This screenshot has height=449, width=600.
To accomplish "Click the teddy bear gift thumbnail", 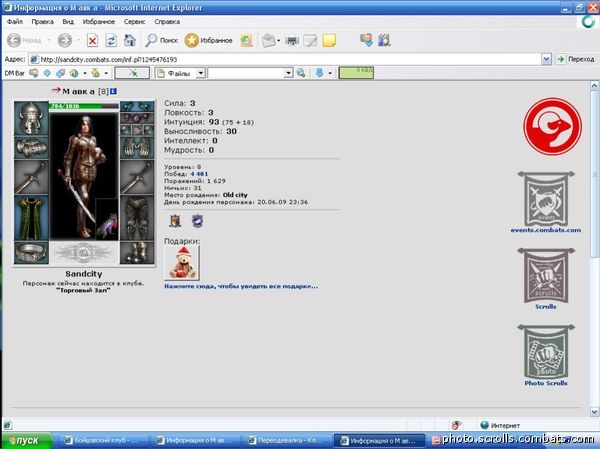I will click(x=182, y=263).
